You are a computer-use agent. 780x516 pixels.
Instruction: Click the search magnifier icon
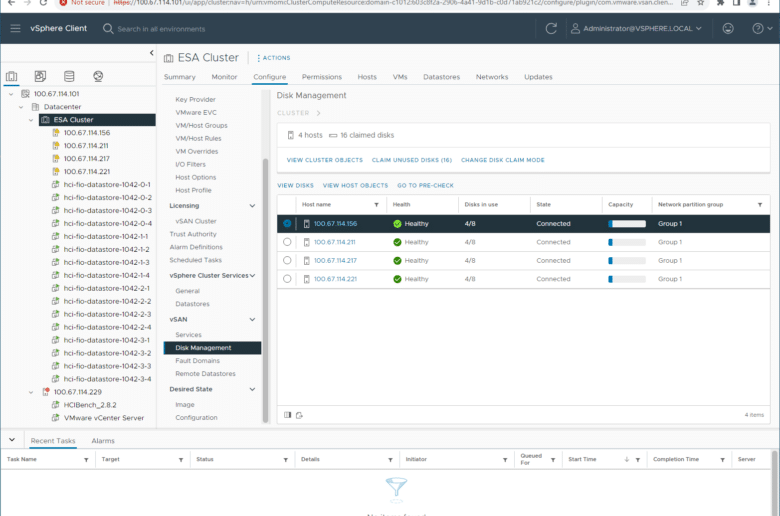(x=108, y=29)
